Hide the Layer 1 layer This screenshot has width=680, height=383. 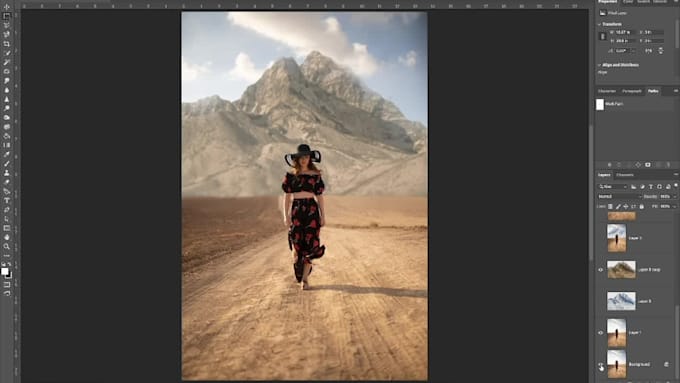click(601, 333)
